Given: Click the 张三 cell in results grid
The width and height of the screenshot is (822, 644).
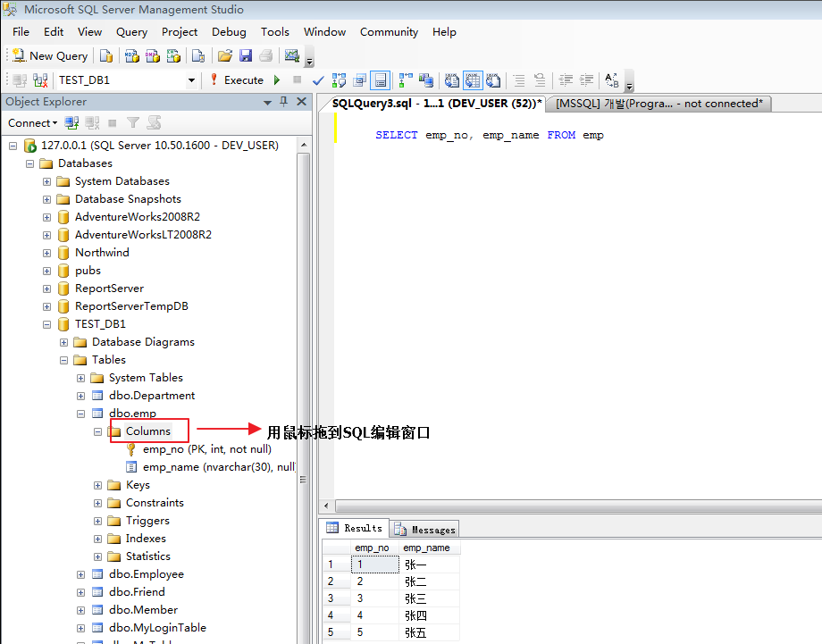Looking at the screenshot, I should (430, 598).
